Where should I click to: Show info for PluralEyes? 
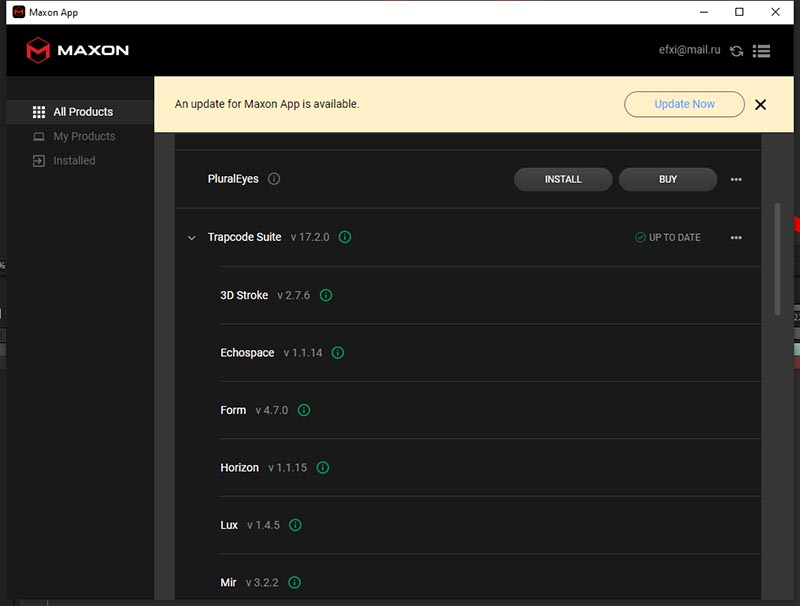tap(274, 179)
